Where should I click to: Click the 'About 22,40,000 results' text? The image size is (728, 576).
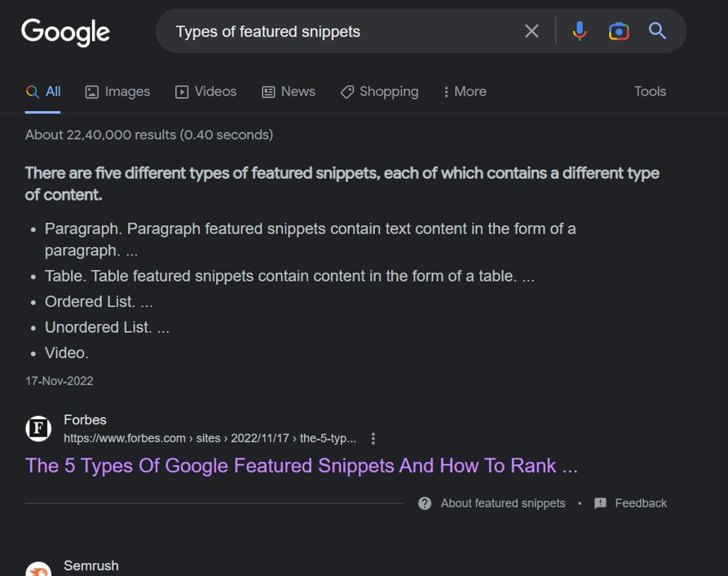click(x=149, y=135)
